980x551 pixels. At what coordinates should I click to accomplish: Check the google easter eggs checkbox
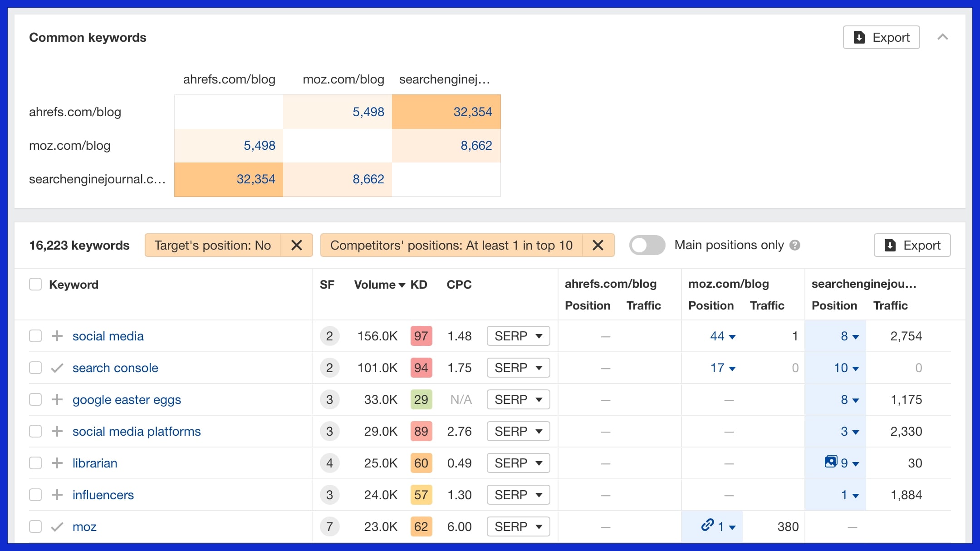click(35, 399)
